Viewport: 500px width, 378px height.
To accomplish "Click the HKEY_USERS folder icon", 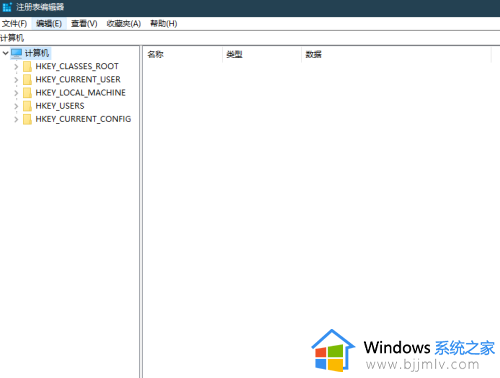I will click(27, 106).
